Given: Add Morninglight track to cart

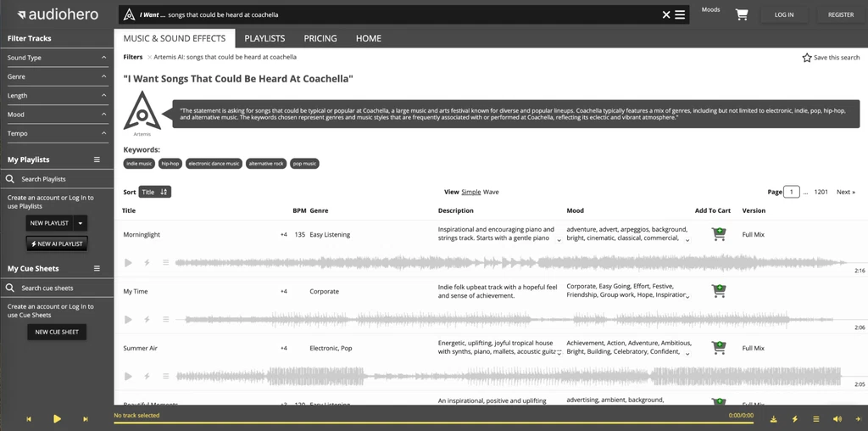Looking at the screenshot, I should pos(719,234).
